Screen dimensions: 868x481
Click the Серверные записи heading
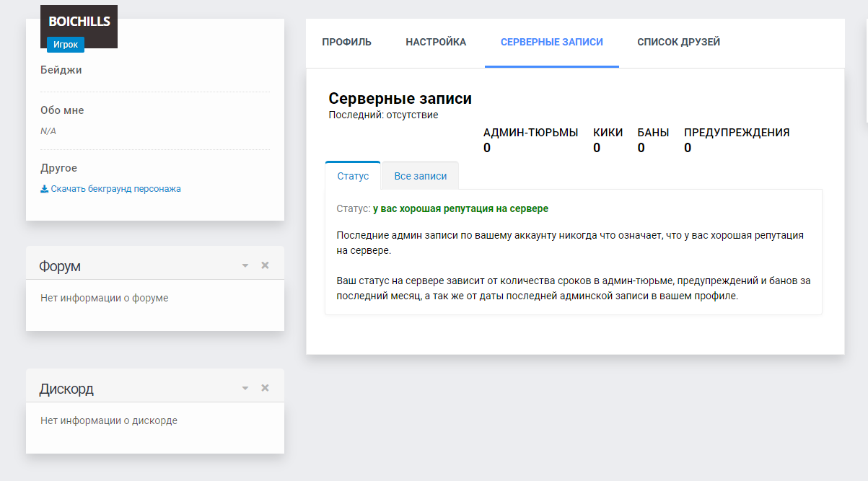tap(400, 99)
